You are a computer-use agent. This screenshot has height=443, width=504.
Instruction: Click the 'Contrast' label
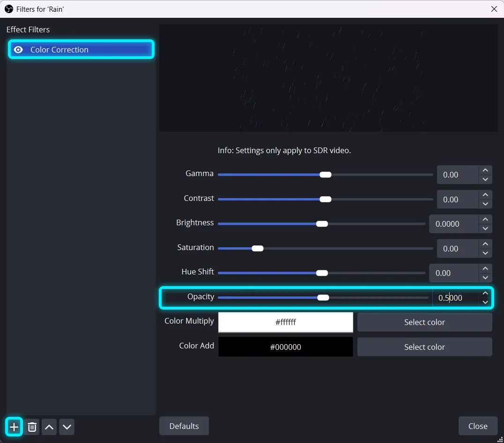[x=199, y=198]
